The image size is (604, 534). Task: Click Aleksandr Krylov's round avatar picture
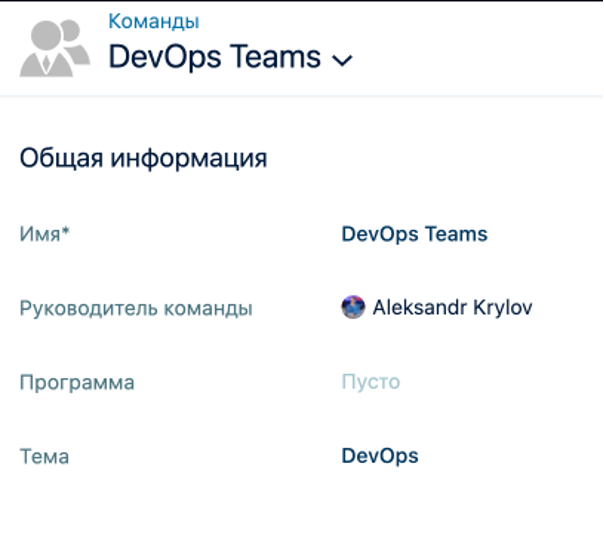tap(353, 307)
